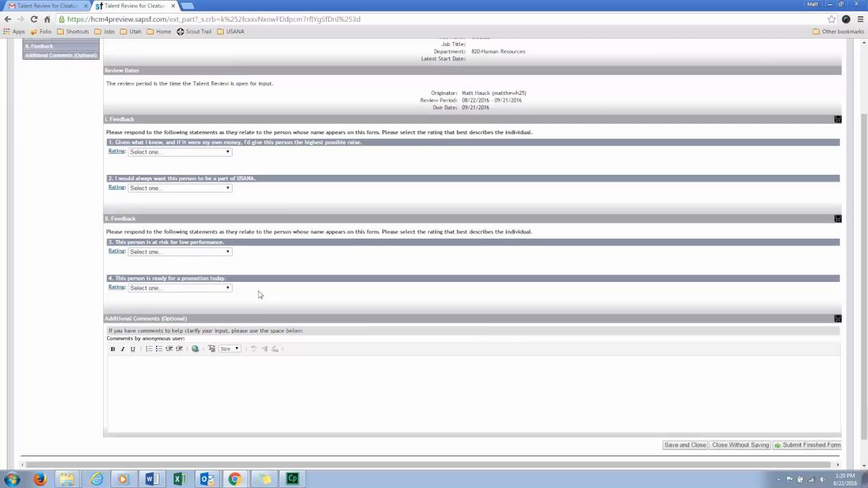Open Jobs bookmarks folder
This screenshot has width=868, height=488.
(x=104, y=31)
